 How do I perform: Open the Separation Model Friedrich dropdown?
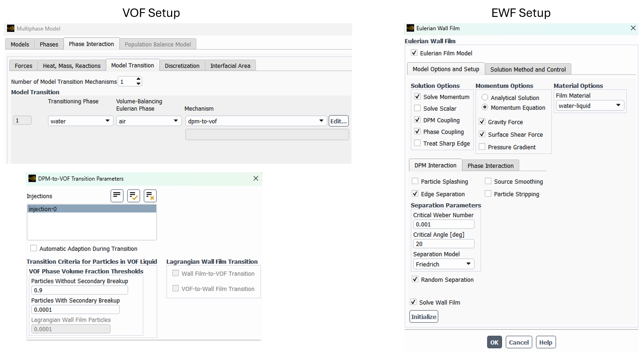pos(443,264)
